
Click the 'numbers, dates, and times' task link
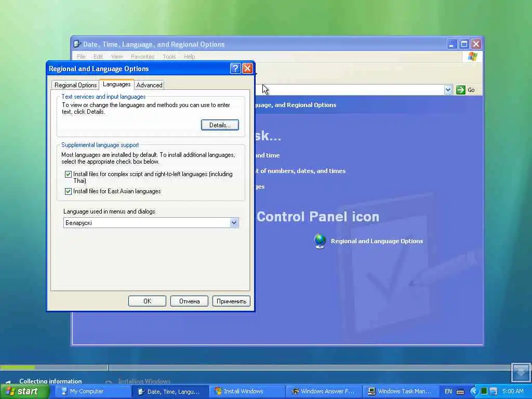tap(300, 171)
